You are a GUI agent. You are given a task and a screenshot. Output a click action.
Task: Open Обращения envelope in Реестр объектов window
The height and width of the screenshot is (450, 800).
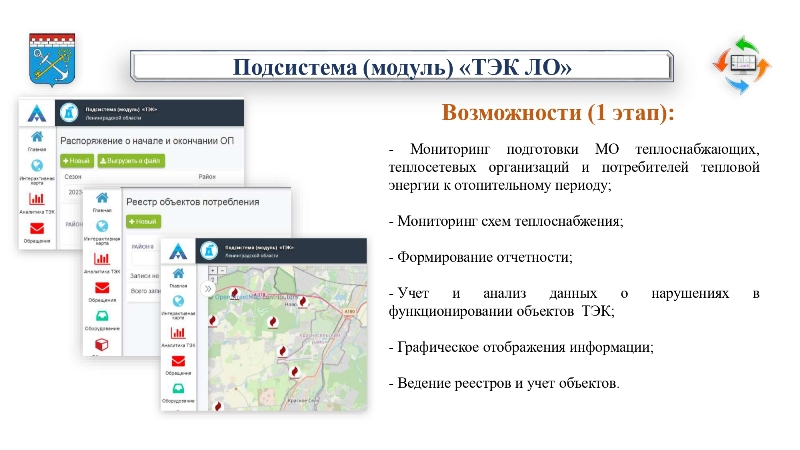click(x=102, y=288)
